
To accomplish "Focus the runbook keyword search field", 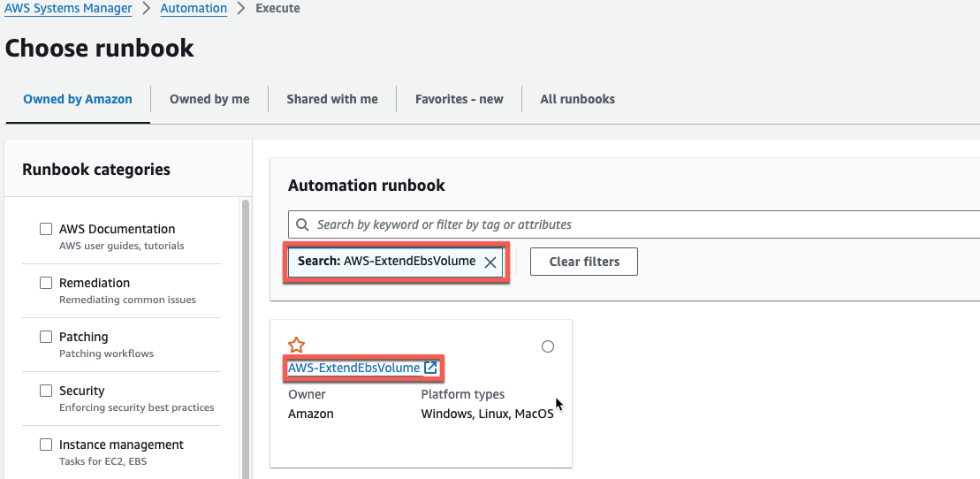I will click(x=634, y=224).
